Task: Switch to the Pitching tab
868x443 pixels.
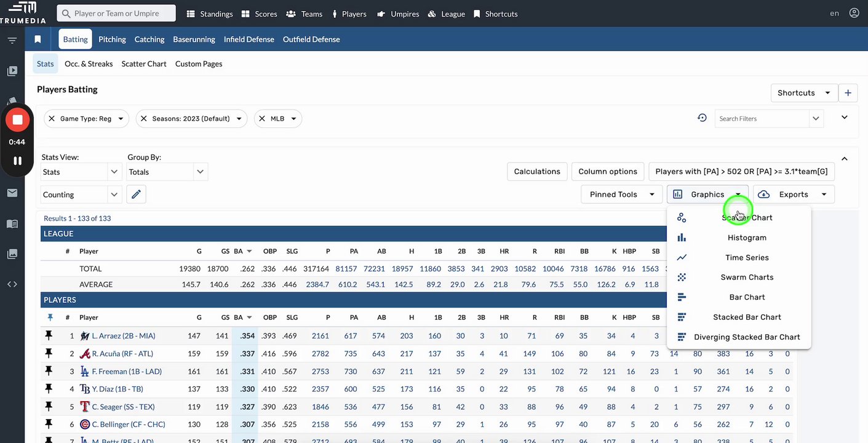Action: point(112,39)
